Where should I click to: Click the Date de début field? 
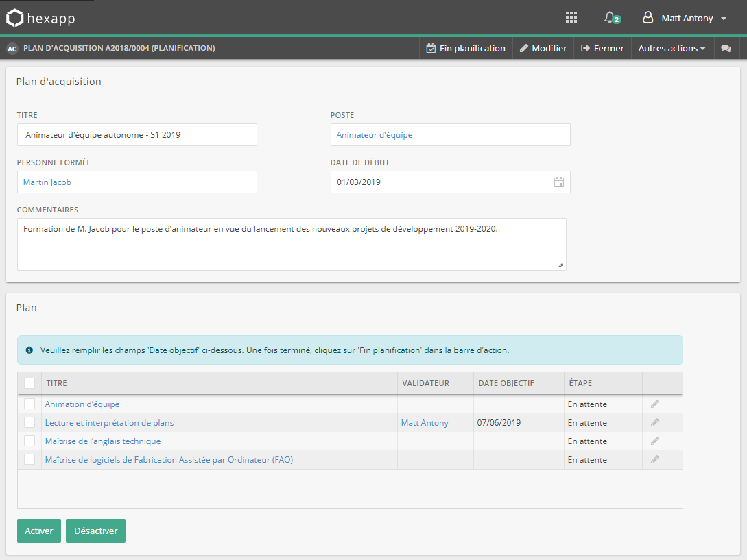point(451,182)
